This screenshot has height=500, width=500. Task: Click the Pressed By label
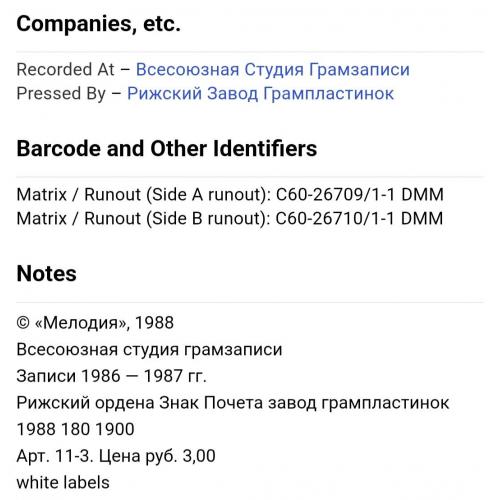coord(61,93)
